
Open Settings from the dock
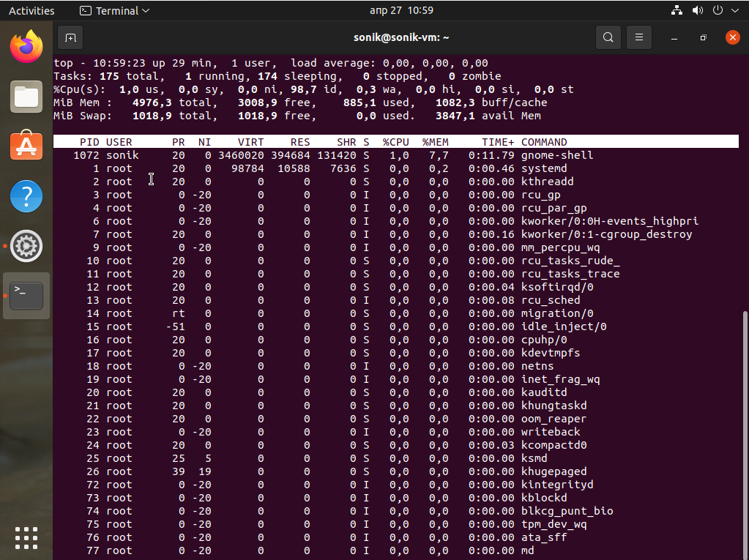point(26,246)
